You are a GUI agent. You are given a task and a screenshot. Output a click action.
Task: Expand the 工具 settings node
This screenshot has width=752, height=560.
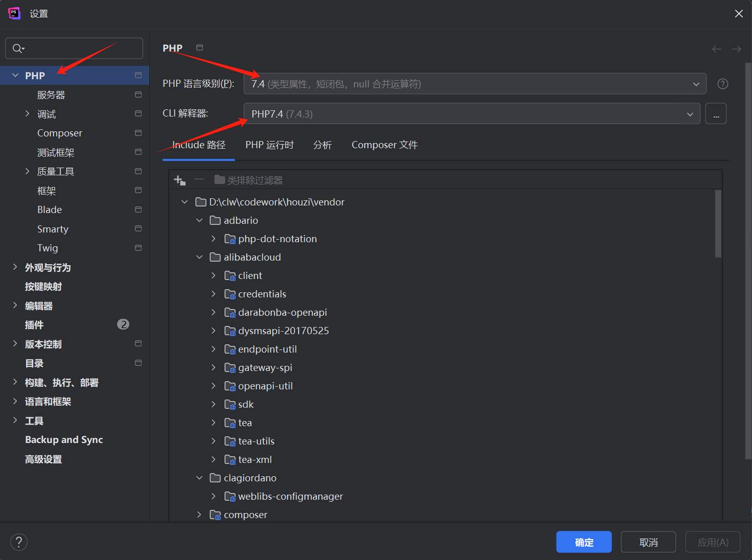15,420
